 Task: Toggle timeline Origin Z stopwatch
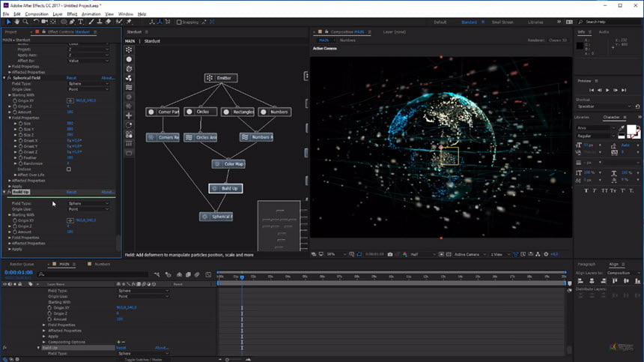pyautogui.click(x=49, y=313)
